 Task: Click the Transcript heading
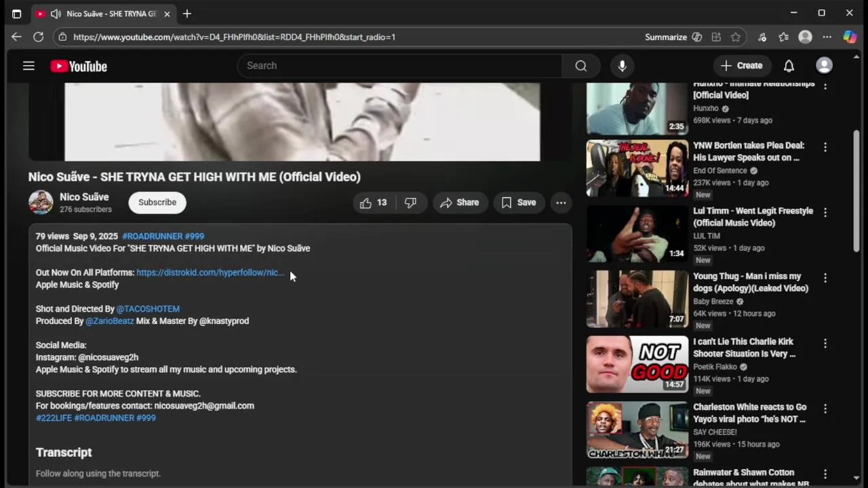tap(64, 453)
